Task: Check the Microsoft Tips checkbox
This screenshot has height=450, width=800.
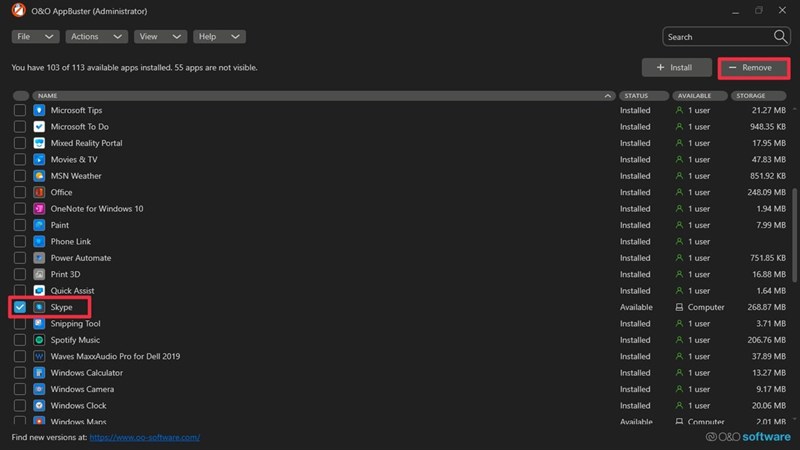Action: click(20, 110)
